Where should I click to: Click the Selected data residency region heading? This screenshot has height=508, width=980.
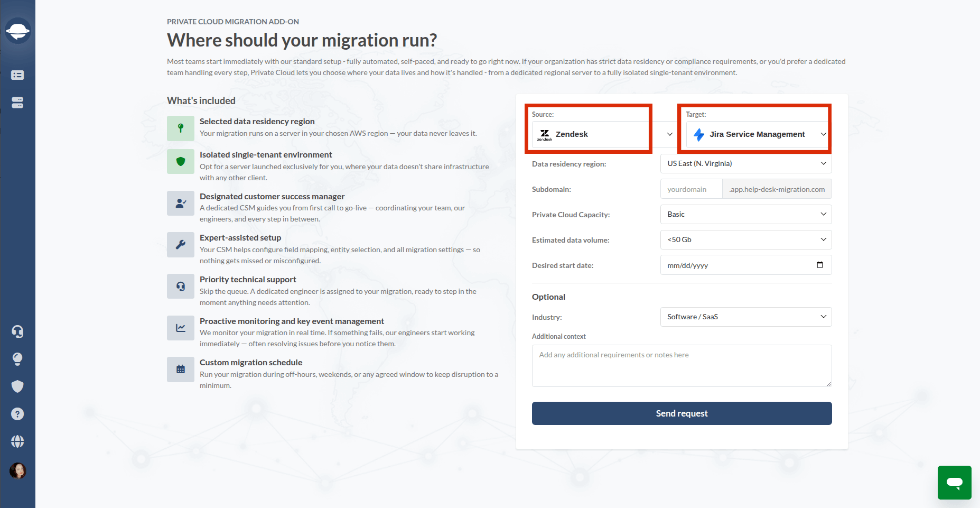pyautogui.click(x=257, y=122)
